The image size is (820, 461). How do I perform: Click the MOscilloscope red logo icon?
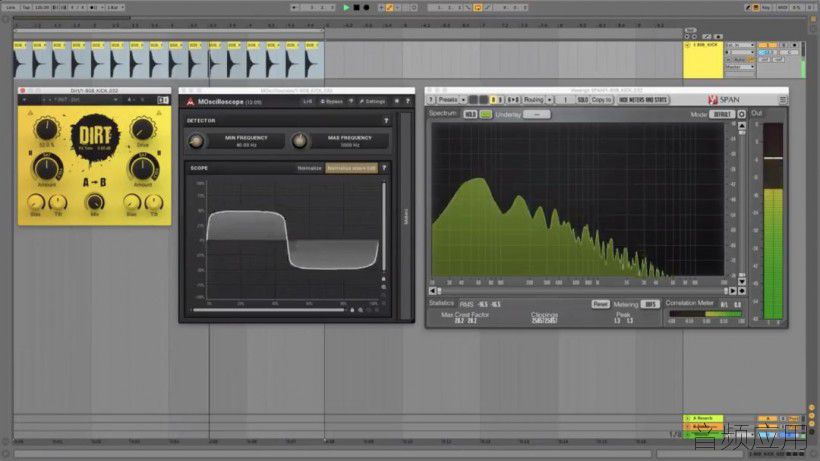(x=190, y=102)
